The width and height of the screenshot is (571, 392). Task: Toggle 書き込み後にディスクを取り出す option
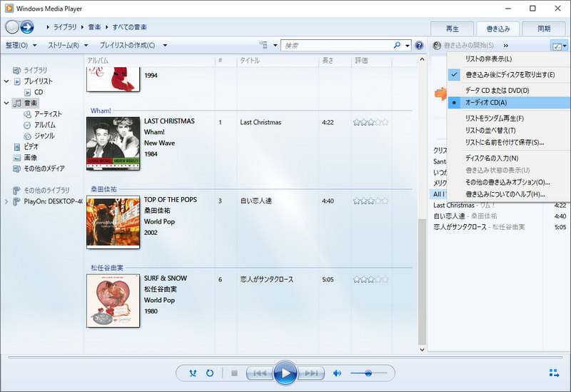(x=510, y=75)
